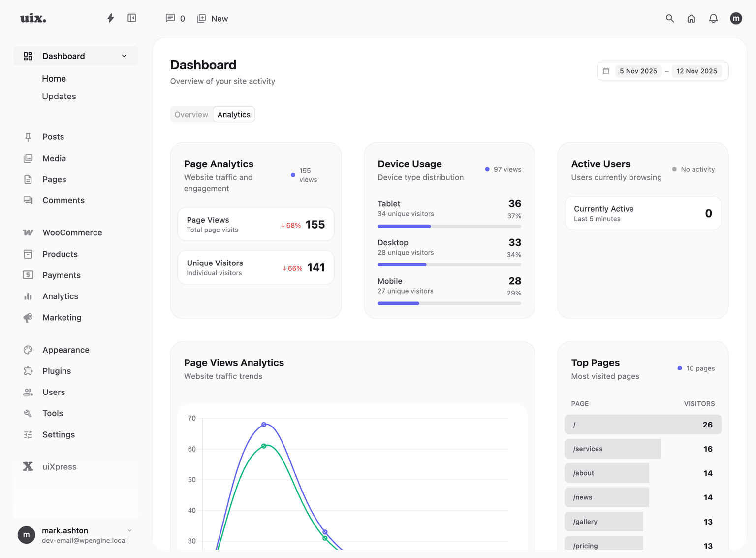Click the search magnifier icon
Image resolution: width=756 pixels, height=558 pixels.
pos(670,18)
